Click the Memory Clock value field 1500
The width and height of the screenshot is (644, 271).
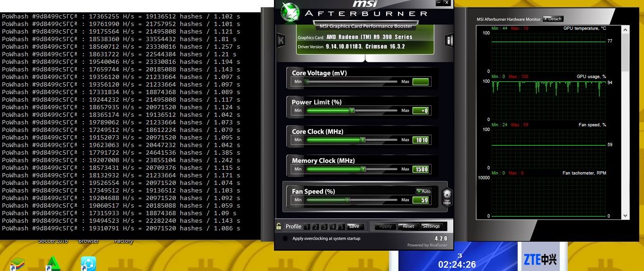(421, 169)
